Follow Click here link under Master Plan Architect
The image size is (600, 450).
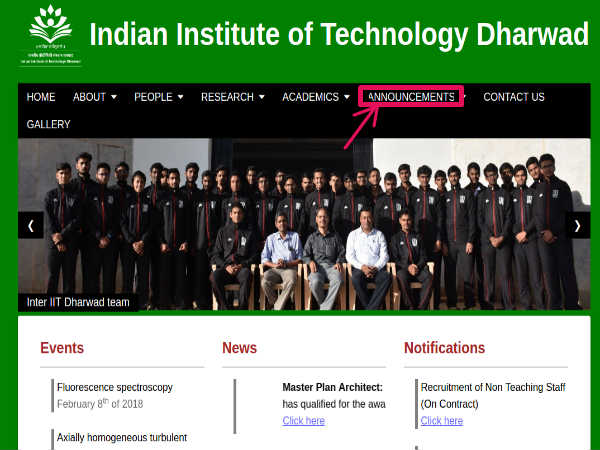tap(304, 421)
